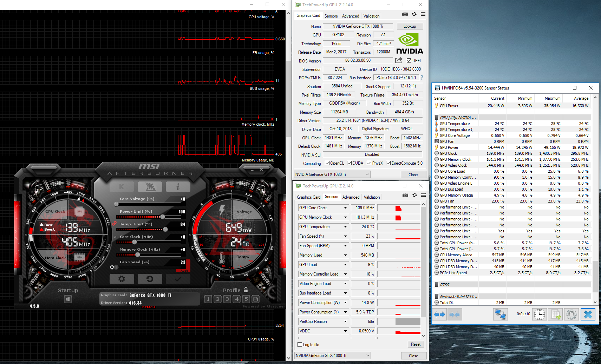The height and width of the screenshot is (364, 601).
Task: Toggle the UEFI checkbox in GPU-Z
Action: (409, 61)
